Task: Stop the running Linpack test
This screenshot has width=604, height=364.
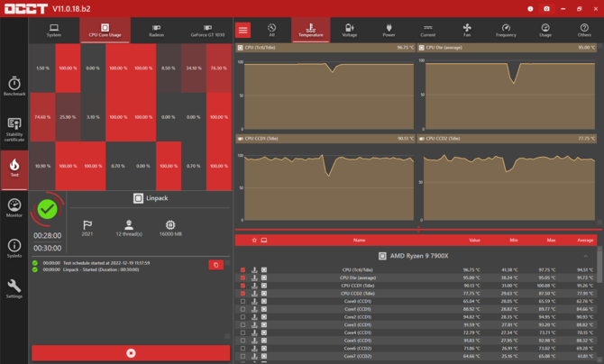Action: [x=131, y=353]
